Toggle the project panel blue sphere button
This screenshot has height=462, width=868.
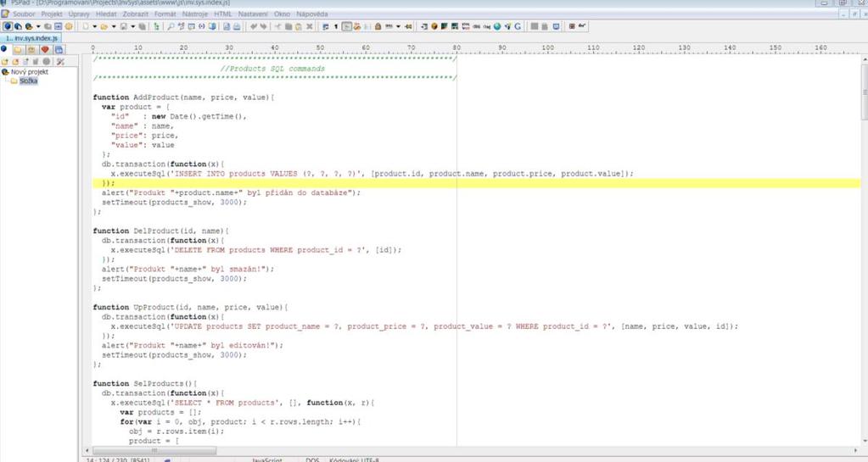pyautogui.click(x=7, y=26)
